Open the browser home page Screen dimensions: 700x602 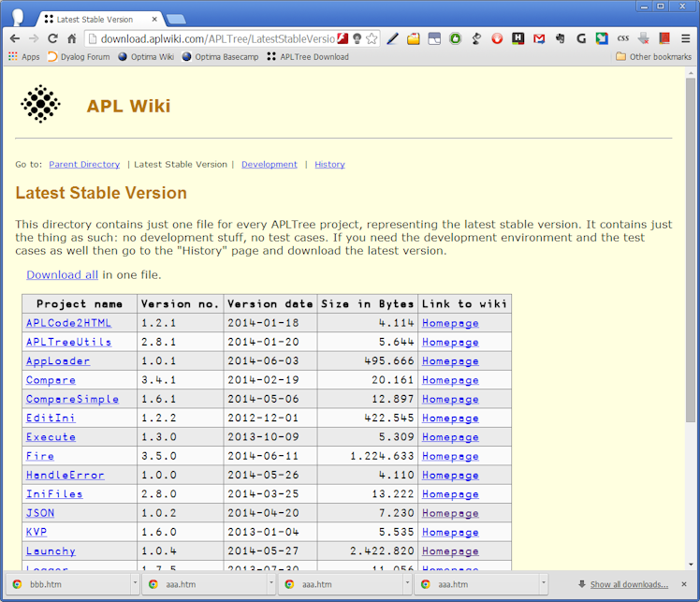tap(72, 38)
